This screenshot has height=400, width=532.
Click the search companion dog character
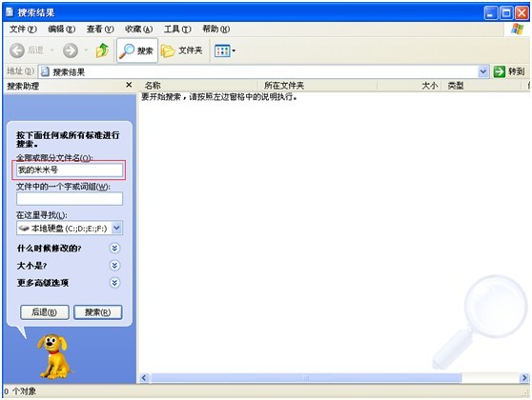[x=54, y=356]
